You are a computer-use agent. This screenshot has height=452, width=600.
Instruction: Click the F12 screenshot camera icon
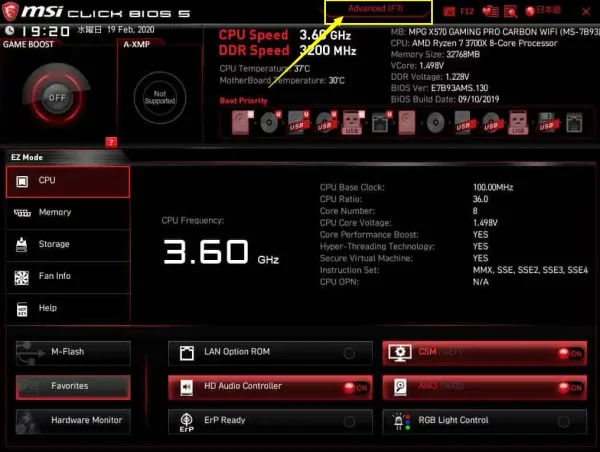[x=450, y=11]
